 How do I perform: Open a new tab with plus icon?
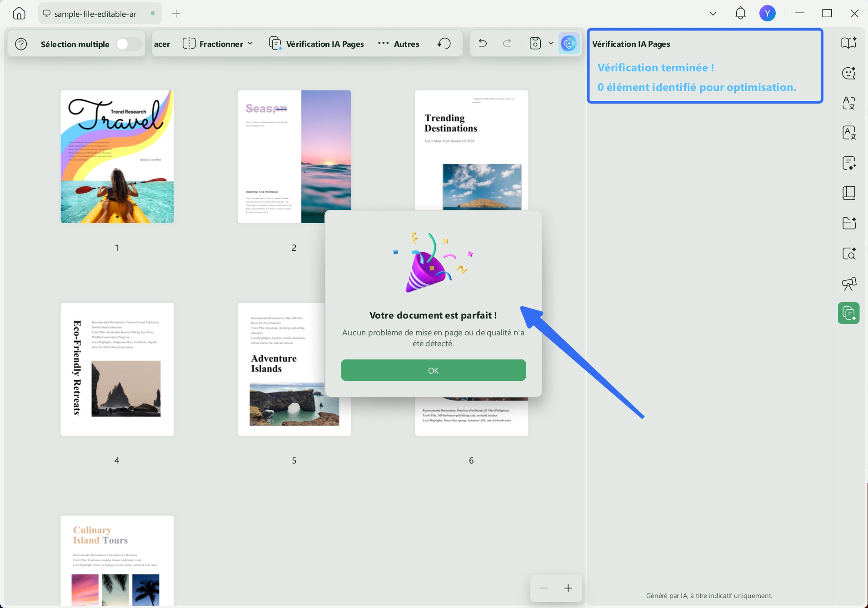(x=176, y=14)
